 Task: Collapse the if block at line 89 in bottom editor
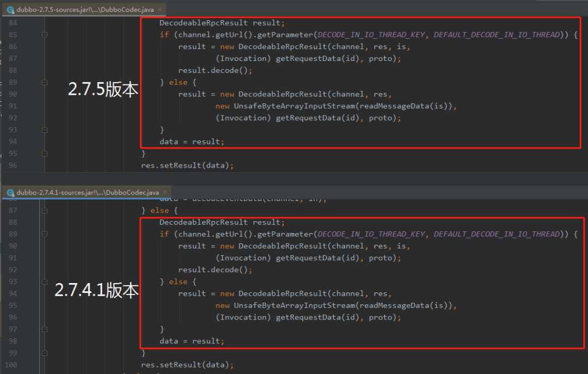pos(45,234)
